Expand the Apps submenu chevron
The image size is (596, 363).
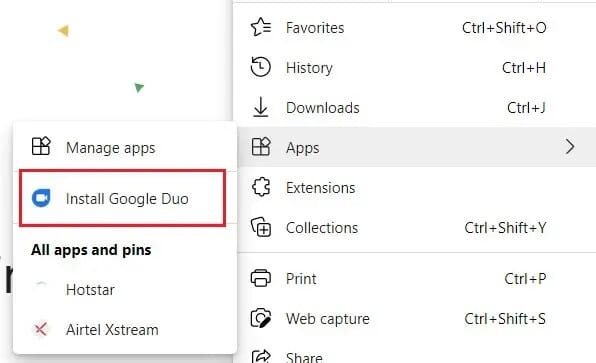pos(570,147)
